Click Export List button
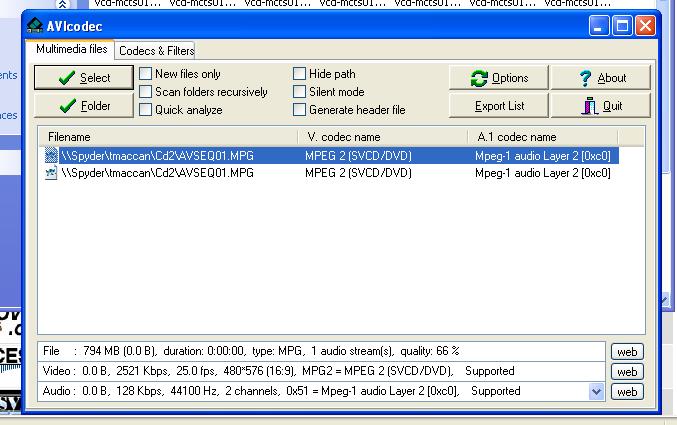Viewport: 677px width, 425px height. pyautogui.click(x=499, y=106)
